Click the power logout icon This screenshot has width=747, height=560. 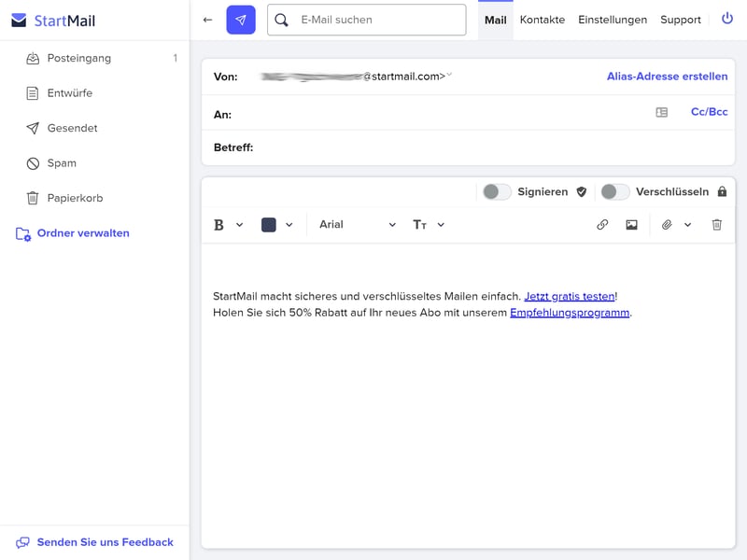point(727,19)
